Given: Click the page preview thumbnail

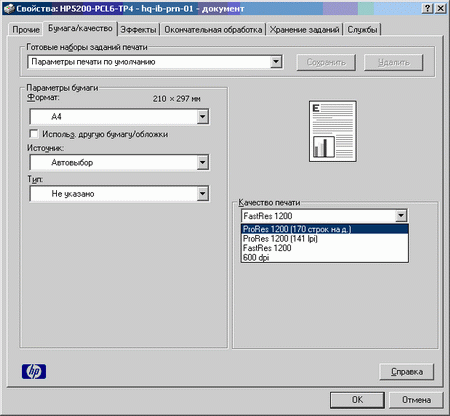Looking at the screenshot, I should 333,131.
